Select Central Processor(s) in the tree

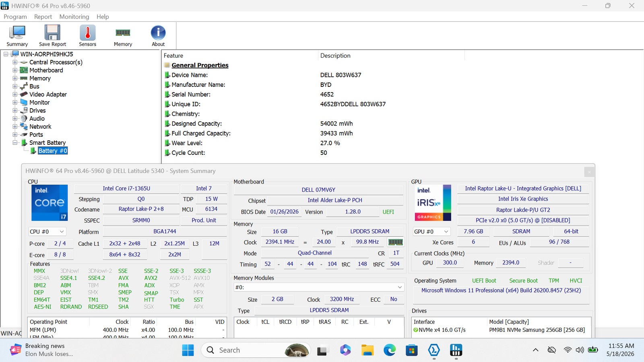(56, 62)
